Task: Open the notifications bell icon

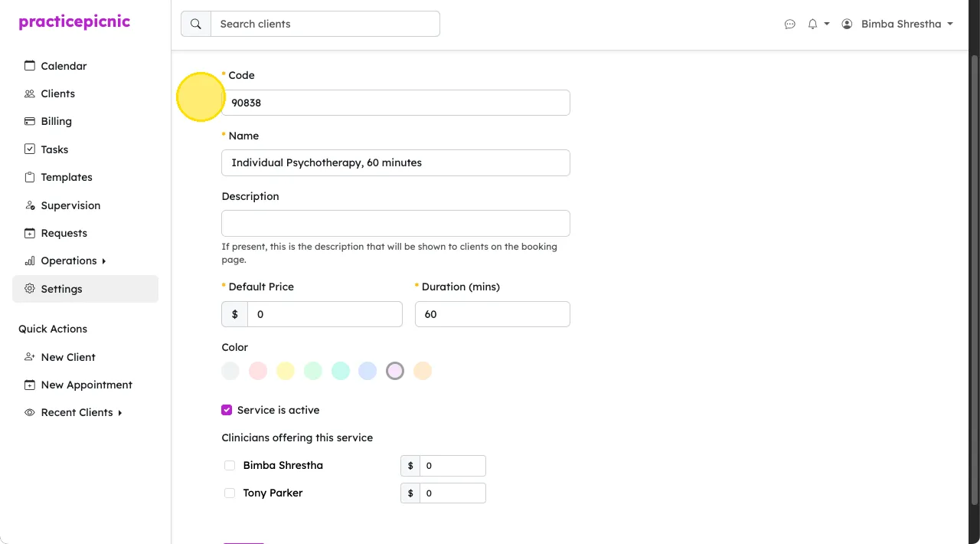Action: [x=812, y=24]
